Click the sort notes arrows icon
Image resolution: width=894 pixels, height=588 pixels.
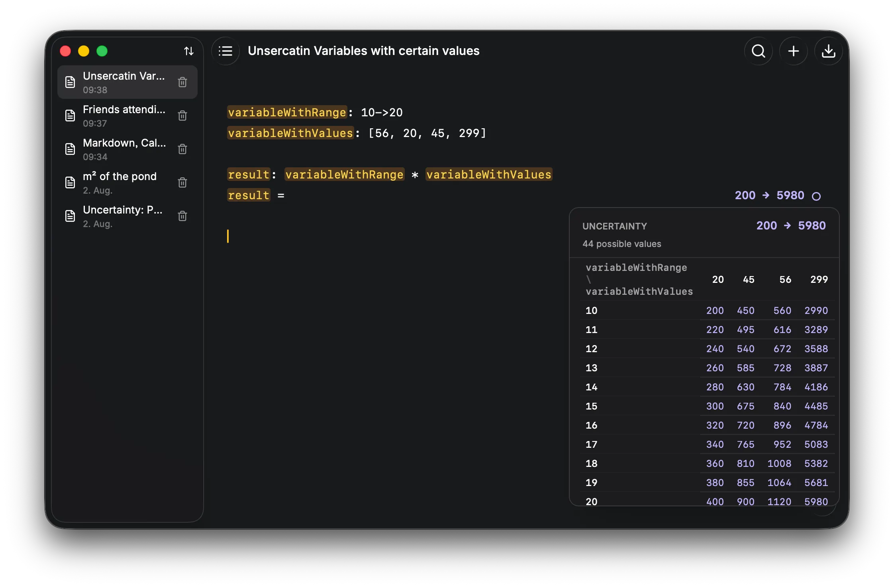(189, 51)
